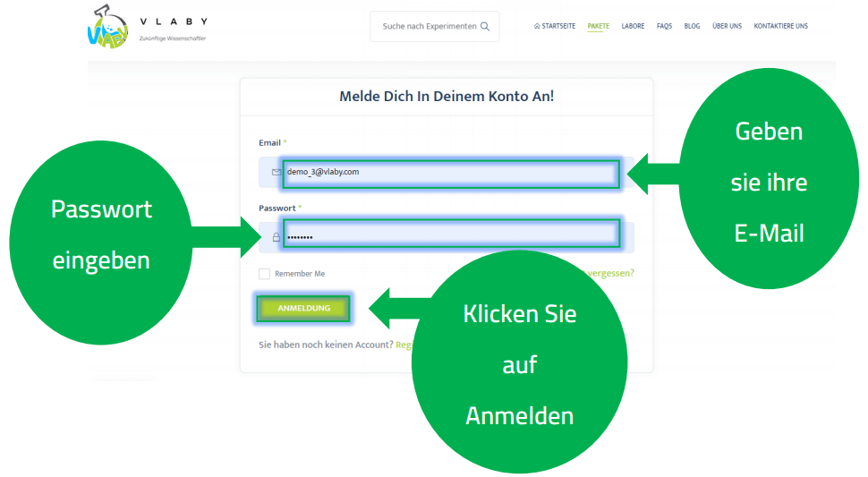The height and width of the screenshot is (477, 868).
Task: Open the Über Uns page
Action: (727, 26)
